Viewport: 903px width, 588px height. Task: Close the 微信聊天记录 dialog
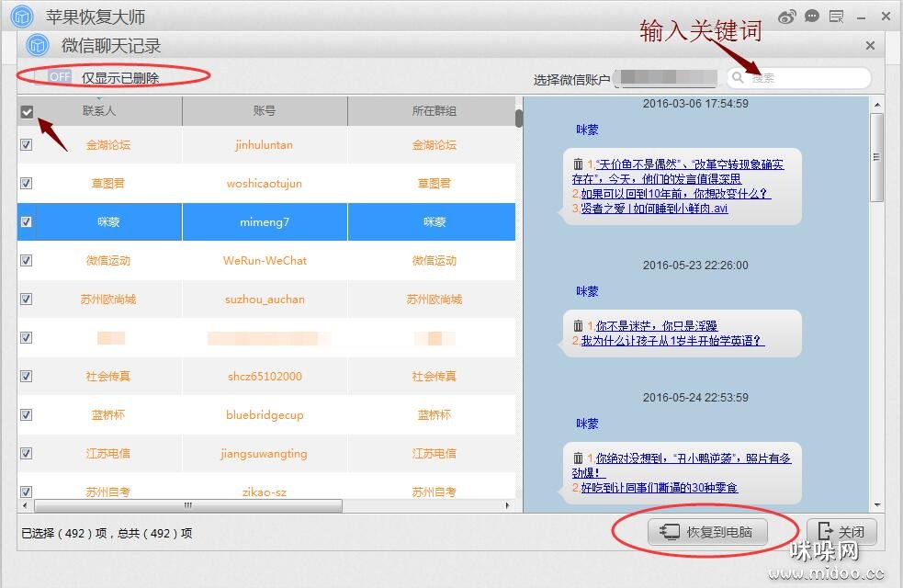[870, 46]
